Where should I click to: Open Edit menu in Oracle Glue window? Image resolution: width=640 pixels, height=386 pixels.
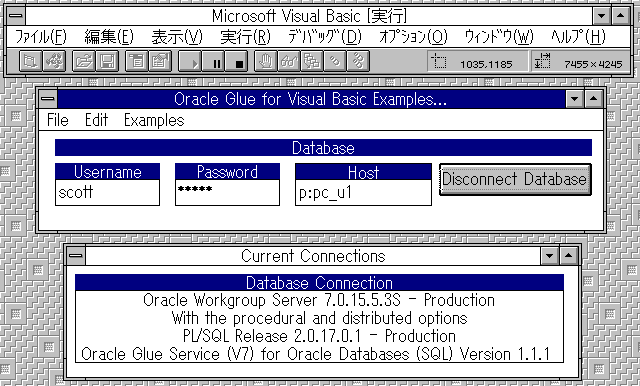pos(96,120)
